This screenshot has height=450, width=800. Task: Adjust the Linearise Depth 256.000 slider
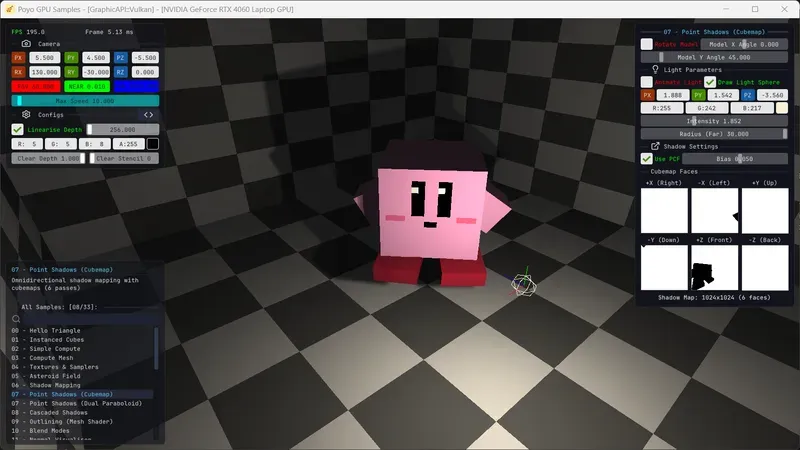pyautogui.click(x=122, y=130)
